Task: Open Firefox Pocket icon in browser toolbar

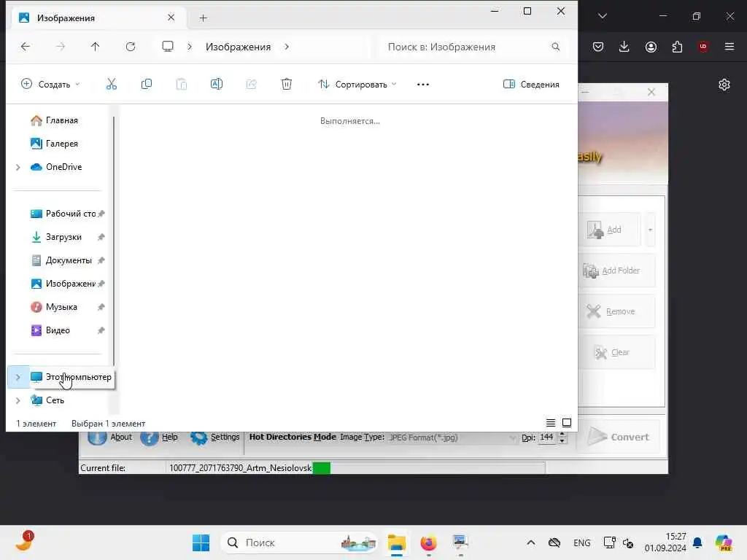Action: click(x=598, y=47)
